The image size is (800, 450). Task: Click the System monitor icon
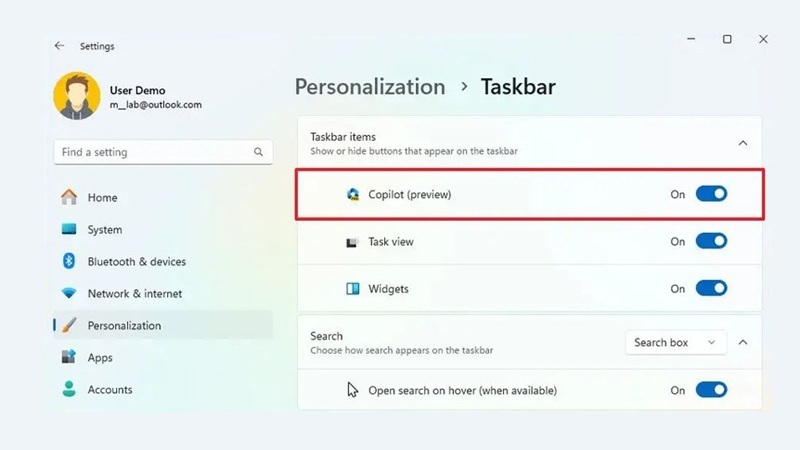[x=69, y=229]
